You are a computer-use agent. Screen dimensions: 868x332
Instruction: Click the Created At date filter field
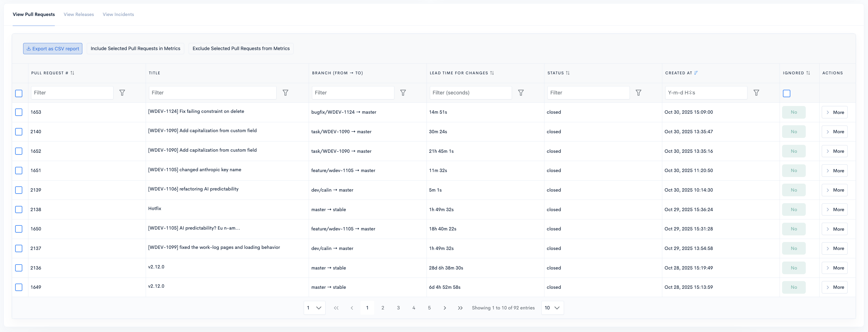click(x=706, y=92)
